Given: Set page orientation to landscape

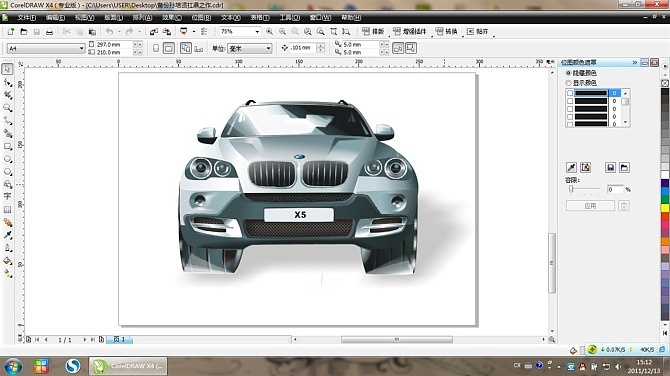Looking at the screenshot, I should click(x=169, y=48).
